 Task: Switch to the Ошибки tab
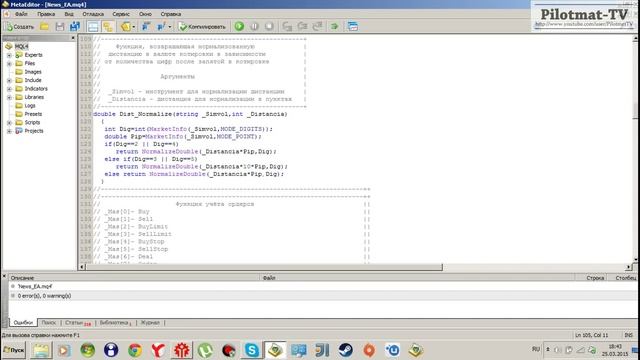pos(23,322)
